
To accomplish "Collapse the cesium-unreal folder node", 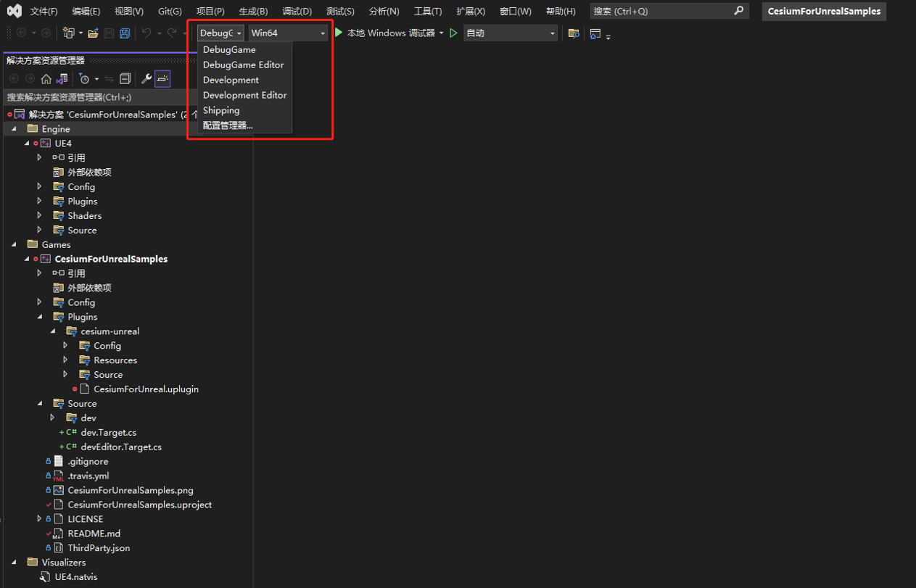I will tap(53, 331).
